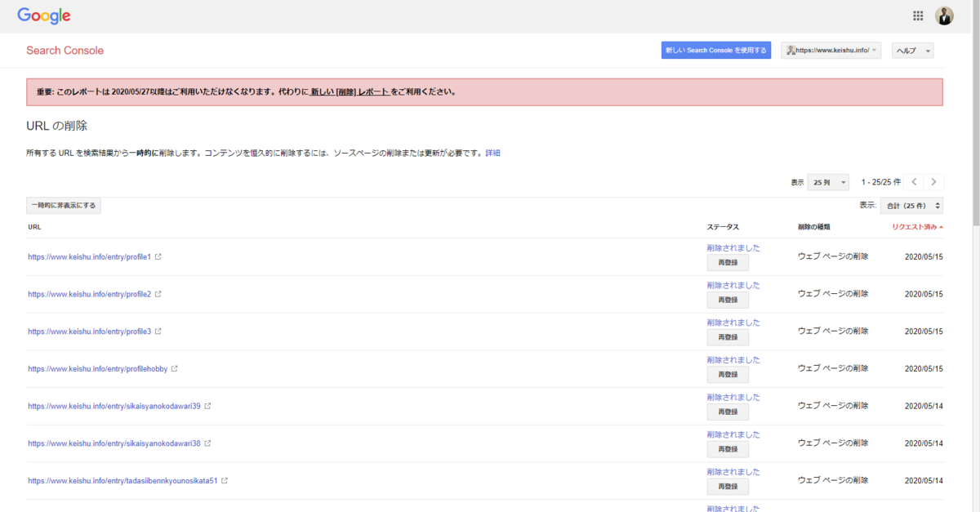Open the entry/profilehobby URL link
The image size is (980, 512).
[x=98, y=369]
